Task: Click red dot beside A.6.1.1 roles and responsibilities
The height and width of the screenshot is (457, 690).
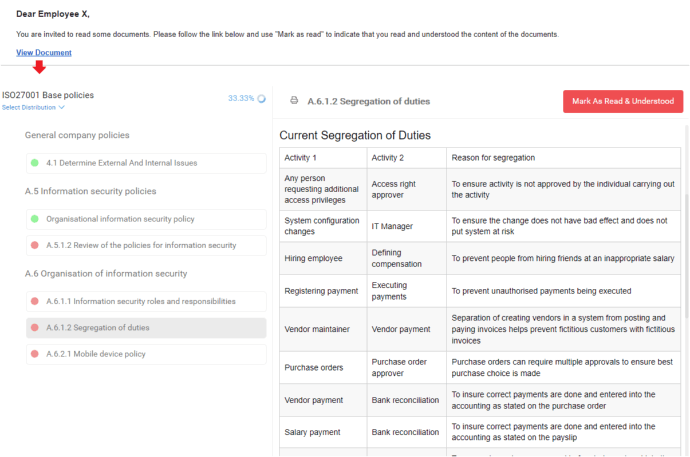Action: pos(35,301)
